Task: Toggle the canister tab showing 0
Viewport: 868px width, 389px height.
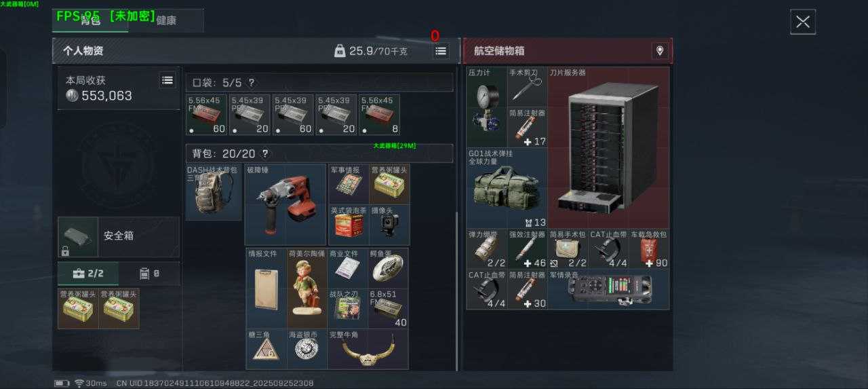Action: click(x=149, y=274)
